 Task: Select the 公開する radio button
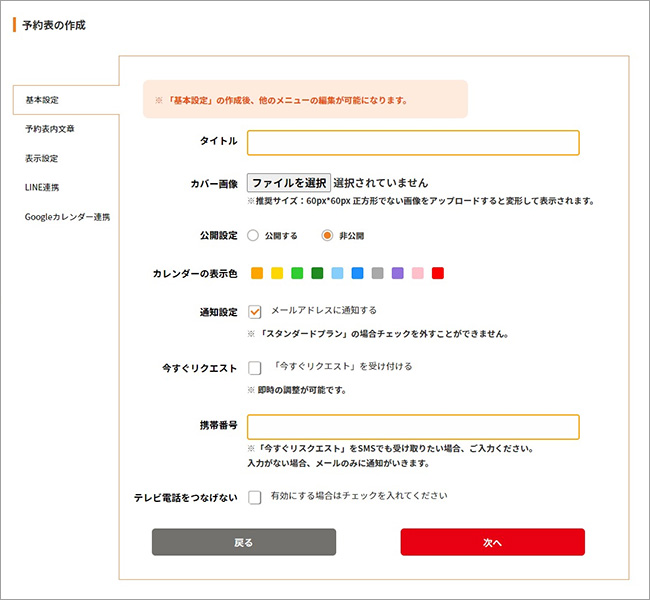pos(252,236)
